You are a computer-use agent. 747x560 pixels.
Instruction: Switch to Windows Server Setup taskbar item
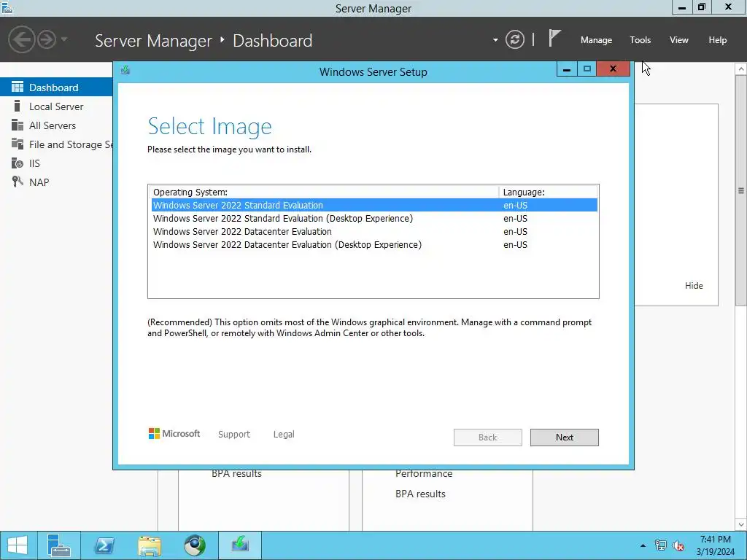click(x=240, y=545)
